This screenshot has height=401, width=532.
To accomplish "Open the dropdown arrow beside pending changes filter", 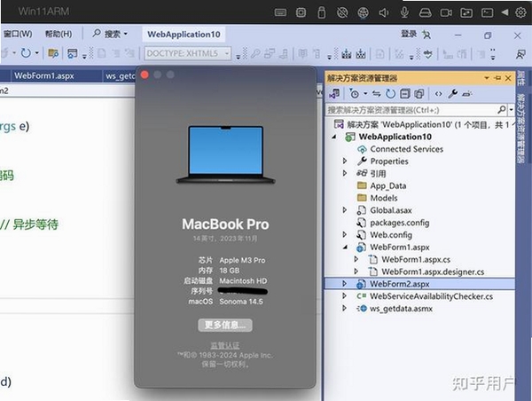I will (x=365, y=94).
